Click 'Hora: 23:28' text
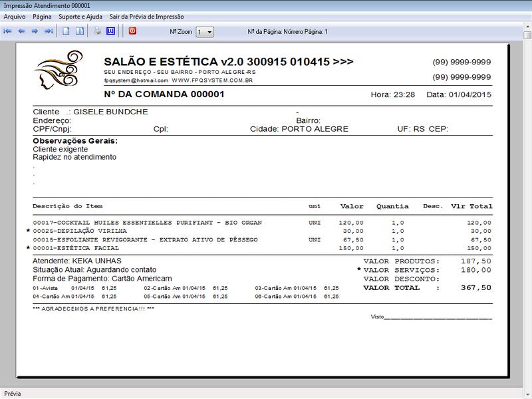The image size is (532, 399). tap(392, 94)
